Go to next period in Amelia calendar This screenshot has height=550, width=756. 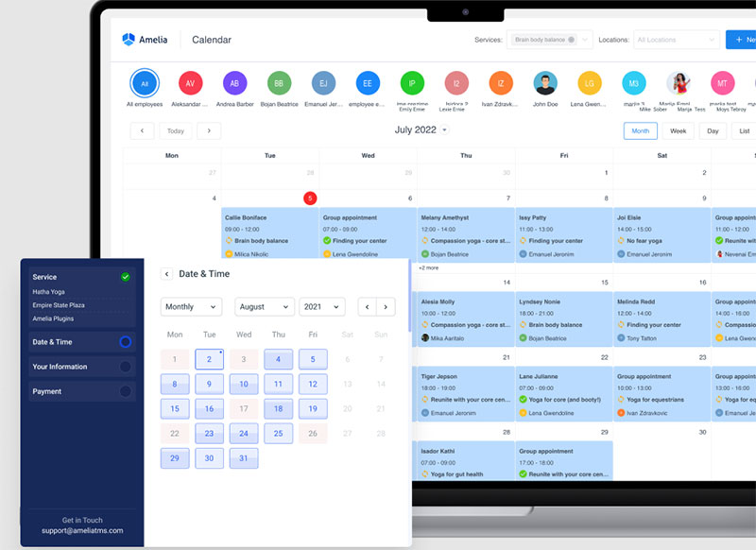click(x=209, y=130)
